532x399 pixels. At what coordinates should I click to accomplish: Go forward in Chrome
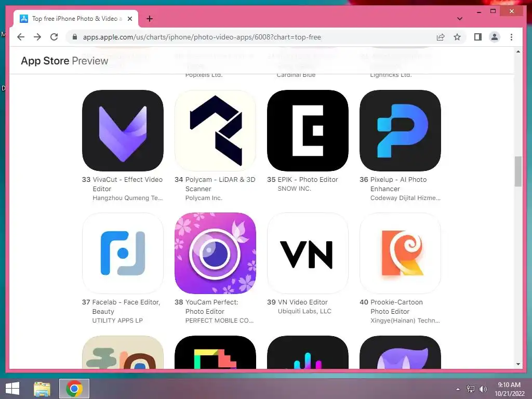[37, 37]
